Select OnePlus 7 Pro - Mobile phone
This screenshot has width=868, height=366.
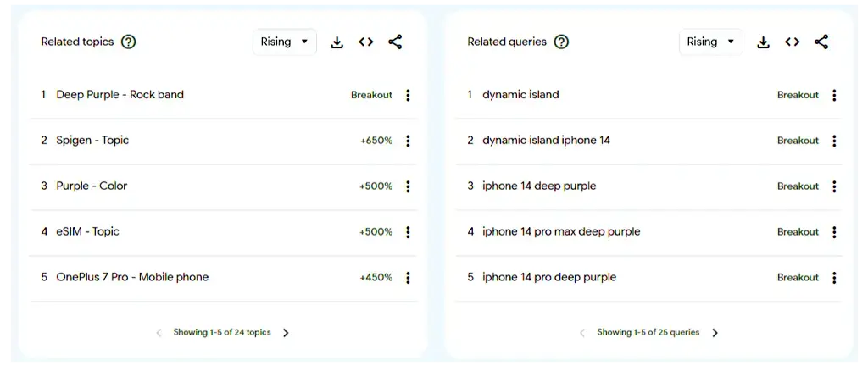pos(132,278)
